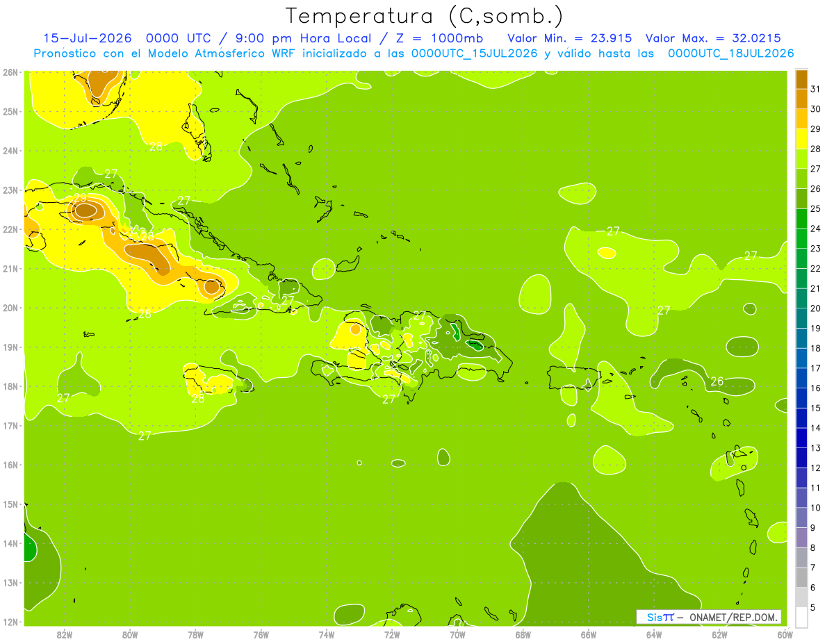Pick the blue legend band between 16 and 17
Image resolution: width=834 pixels, height=644 pixels.
[x=801, y=378]
